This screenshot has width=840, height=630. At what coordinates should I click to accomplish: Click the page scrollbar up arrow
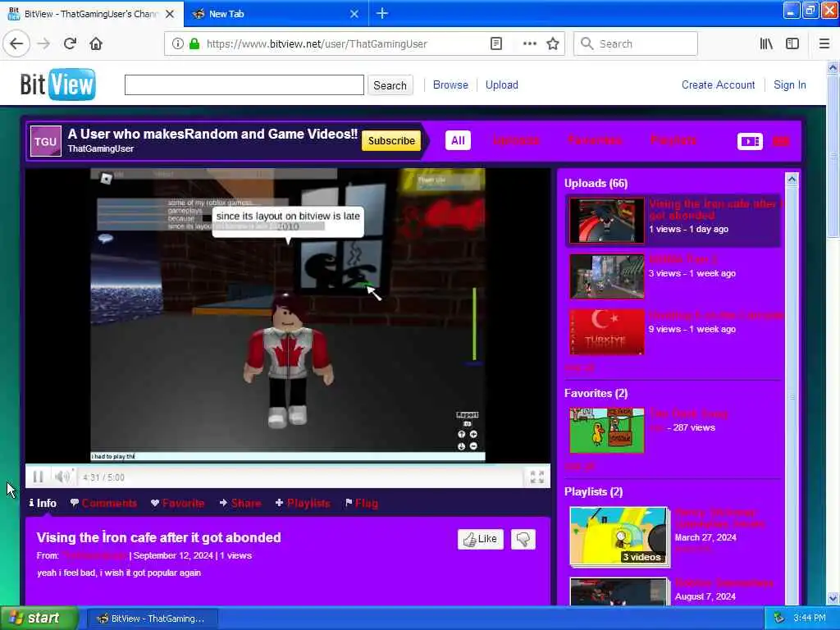coord(833,67)
